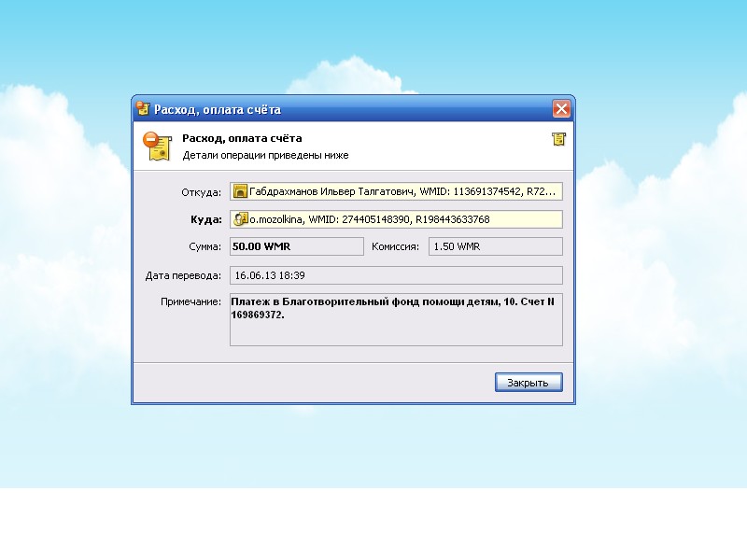Select the Откуда sender field
This screenshot has width=747, height=560.
[396, 191]
